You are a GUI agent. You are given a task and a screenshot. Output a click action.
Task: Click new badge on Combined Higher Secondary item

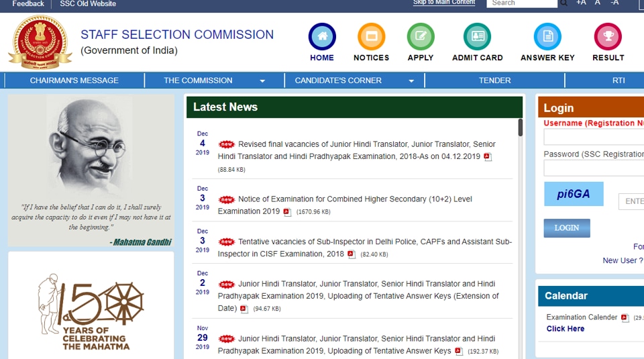point(226,199)
